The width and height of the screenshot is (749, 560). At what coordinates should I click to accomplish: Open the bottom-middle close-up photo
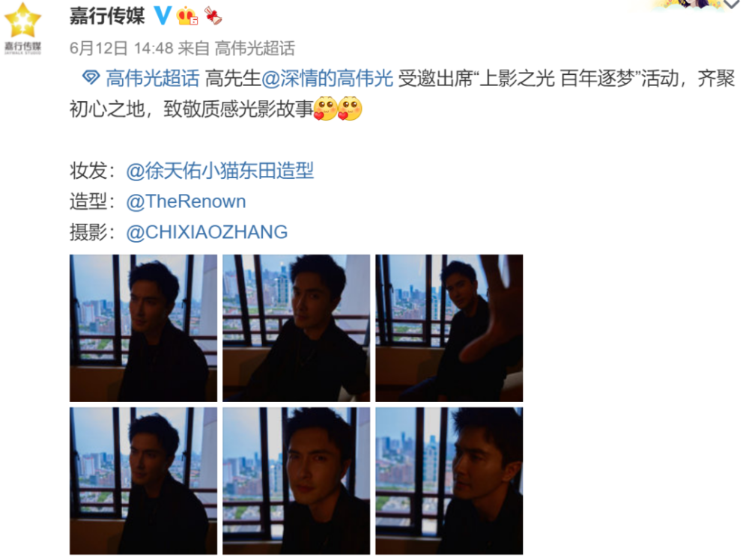[296, 481]
